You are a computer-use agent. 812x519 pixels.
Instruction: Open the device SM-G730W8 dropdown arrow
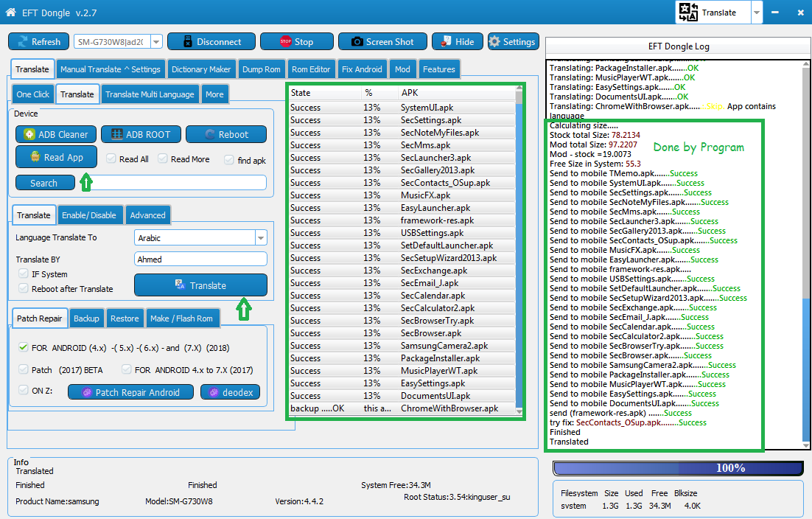(156, 42)
